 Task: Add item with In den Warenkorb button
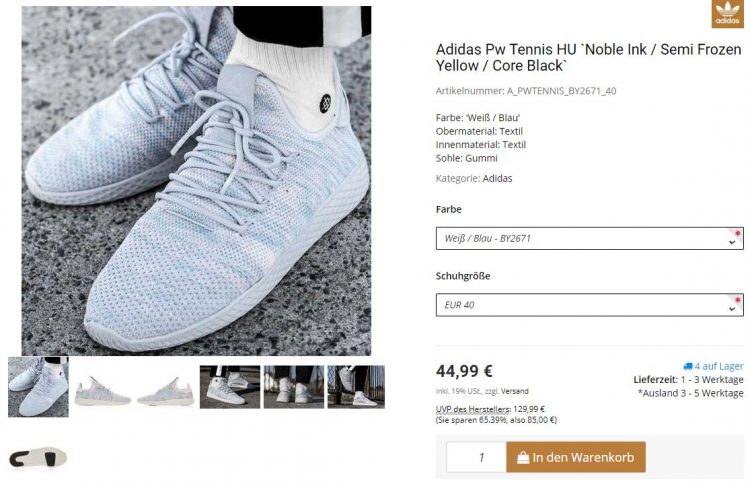576,457
